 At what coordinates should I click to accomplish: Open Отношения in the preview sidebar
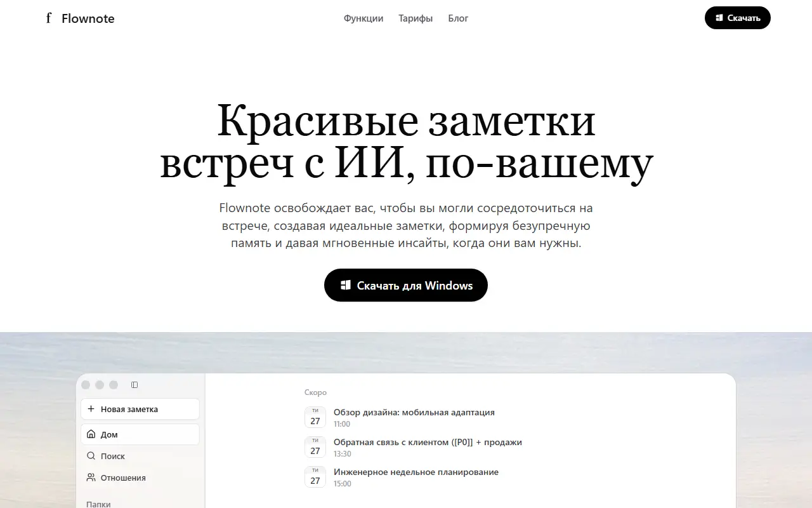tap(140, 478)
